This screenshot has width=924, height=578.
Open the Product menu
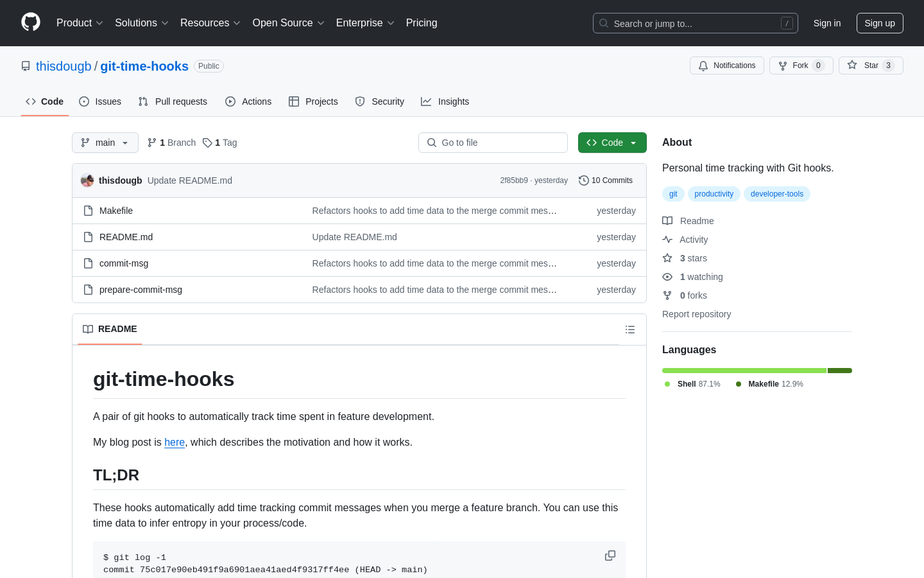(80, 23)
